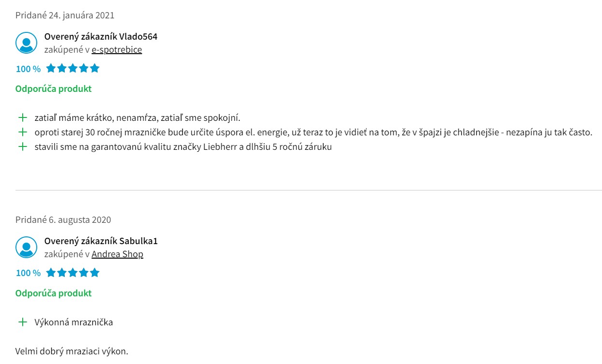Open the e-spotrebice shop link
This screenshot has height=364, width=602.
tap(117, 49)
